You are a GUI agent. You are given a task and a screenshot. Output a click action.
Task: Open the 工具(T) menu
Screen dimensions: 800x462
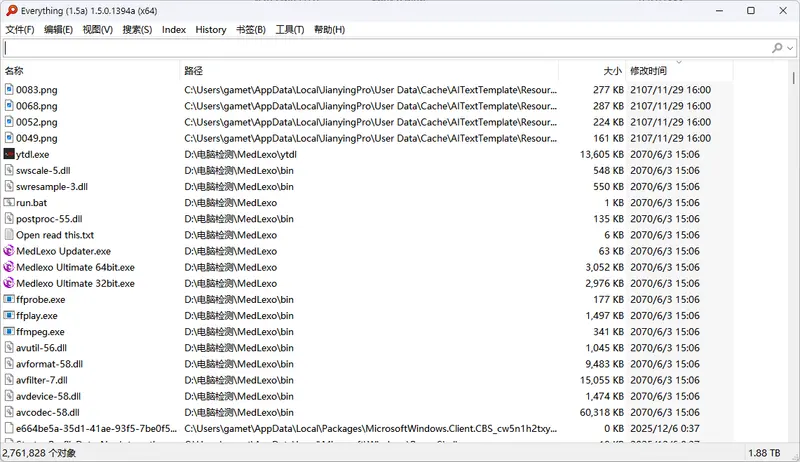tap(290, 30)
